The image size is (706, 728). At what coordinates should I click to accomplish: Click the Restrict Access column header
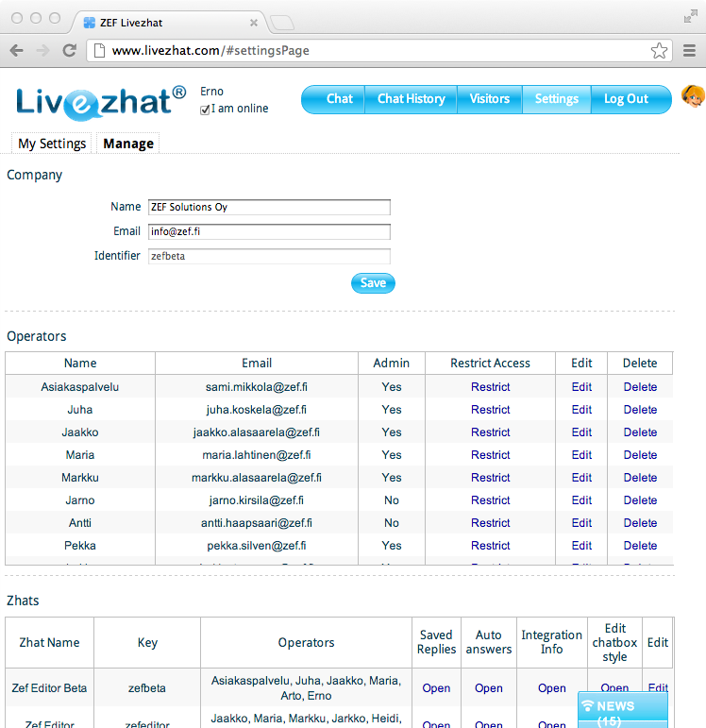point(490,364)
